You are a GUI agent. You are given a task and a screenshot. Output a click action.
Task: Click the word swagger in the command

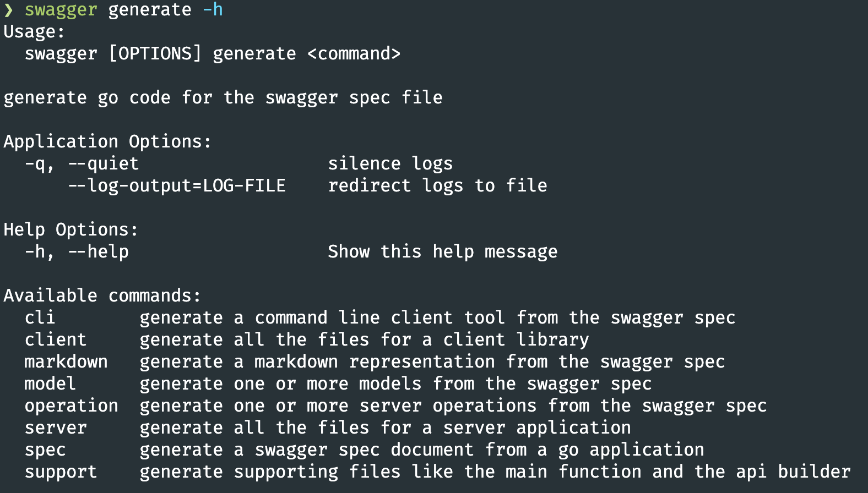61,11
